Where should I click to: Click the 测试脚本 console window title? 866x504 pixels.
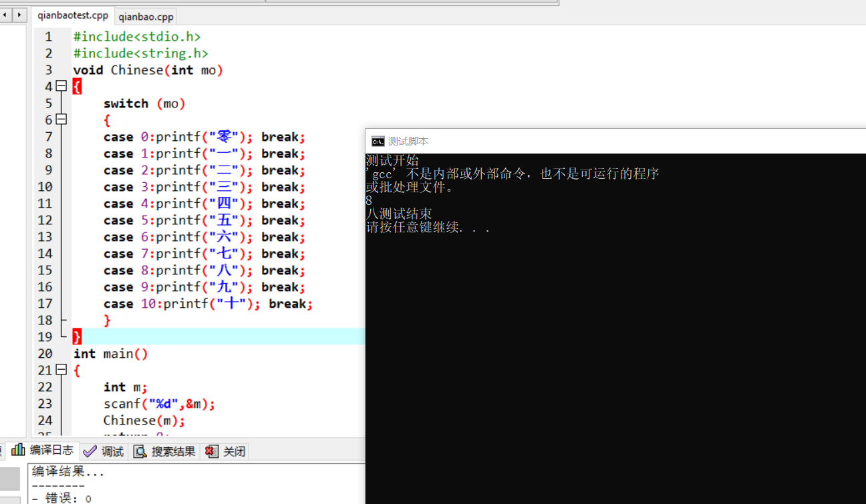pyautogui.click(x=408, y=141)
